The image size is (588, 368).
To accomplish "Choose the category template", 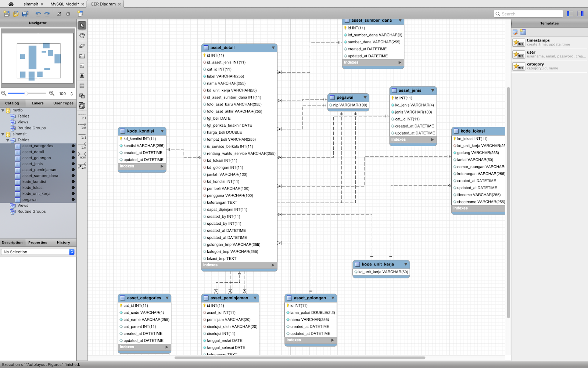I will click(549, 66).
